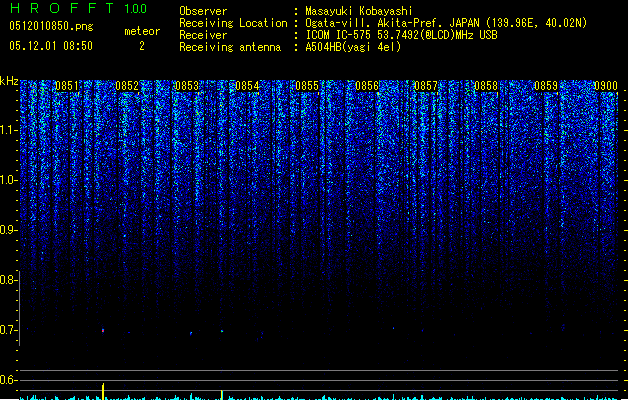The height and width of the screenshot is (400, 629).
Task: Click the Observer field label
Action: [x=203, y=11]
